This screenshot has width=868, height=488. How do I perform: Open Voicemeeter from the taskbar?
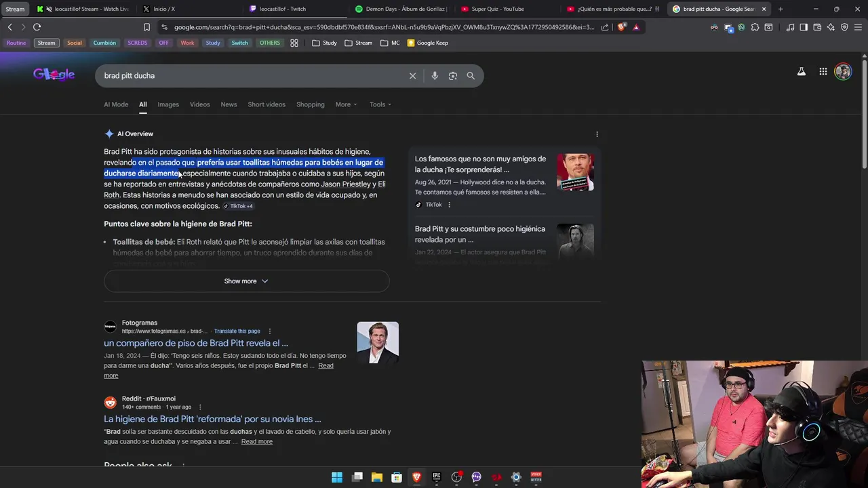click(x=536, y=477)
